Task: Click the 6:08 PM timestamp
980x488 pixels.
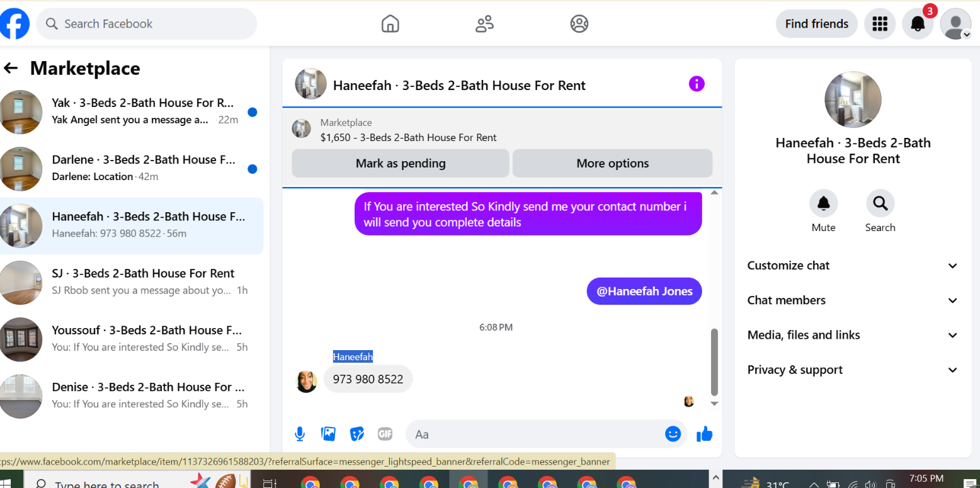Action: coord(496,327)
